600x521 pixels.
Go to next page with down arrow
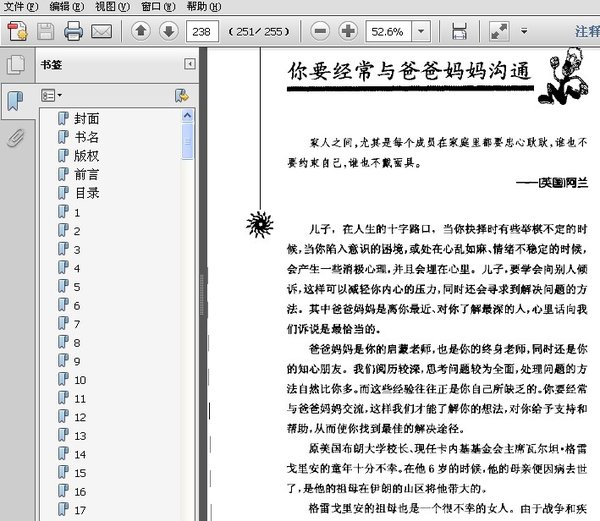click(169, 31)
